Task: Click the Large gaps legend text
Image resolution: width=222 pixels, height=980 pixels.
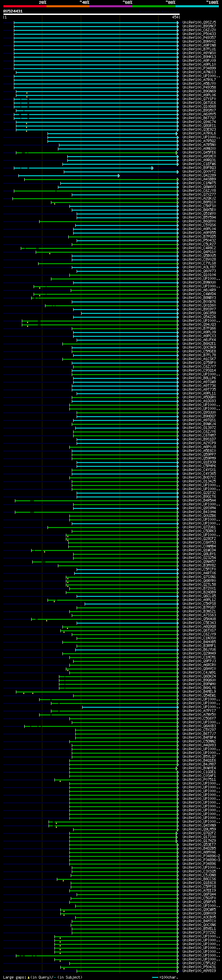Action: tap(43, 977)
